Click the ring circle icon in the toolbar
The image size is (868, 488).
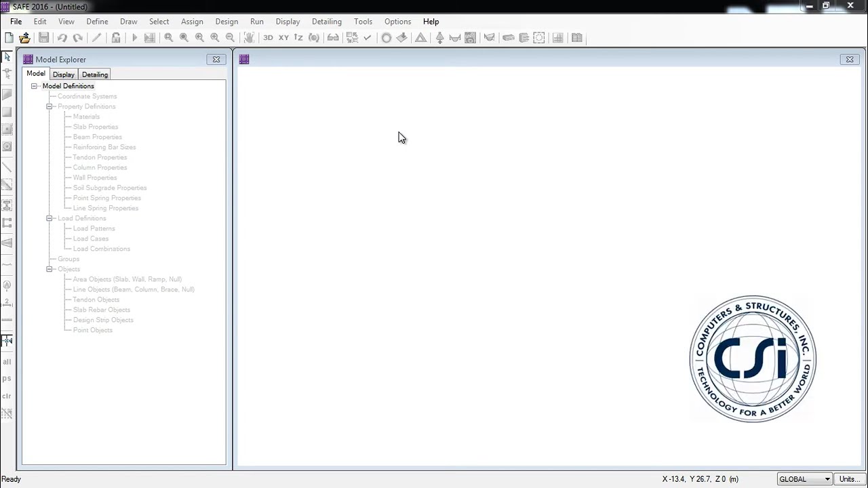387,38
